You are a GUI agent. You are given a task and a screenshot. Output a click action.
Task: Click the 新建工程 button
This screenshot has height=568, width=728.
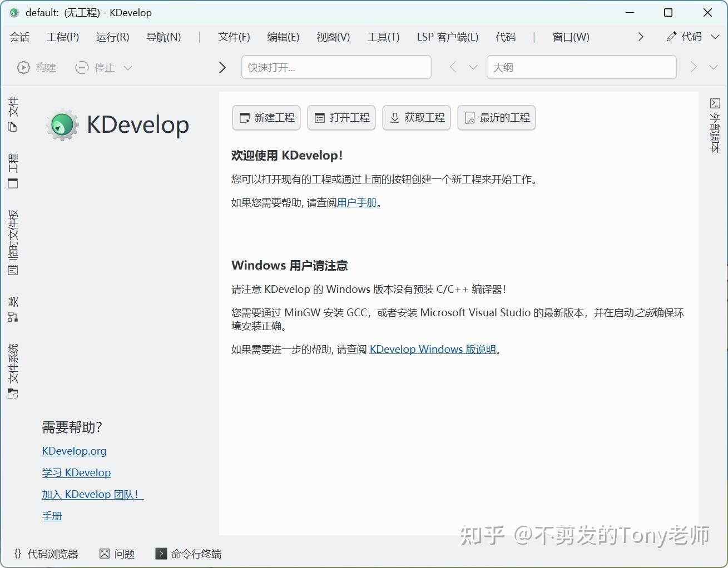pos(266,118)
